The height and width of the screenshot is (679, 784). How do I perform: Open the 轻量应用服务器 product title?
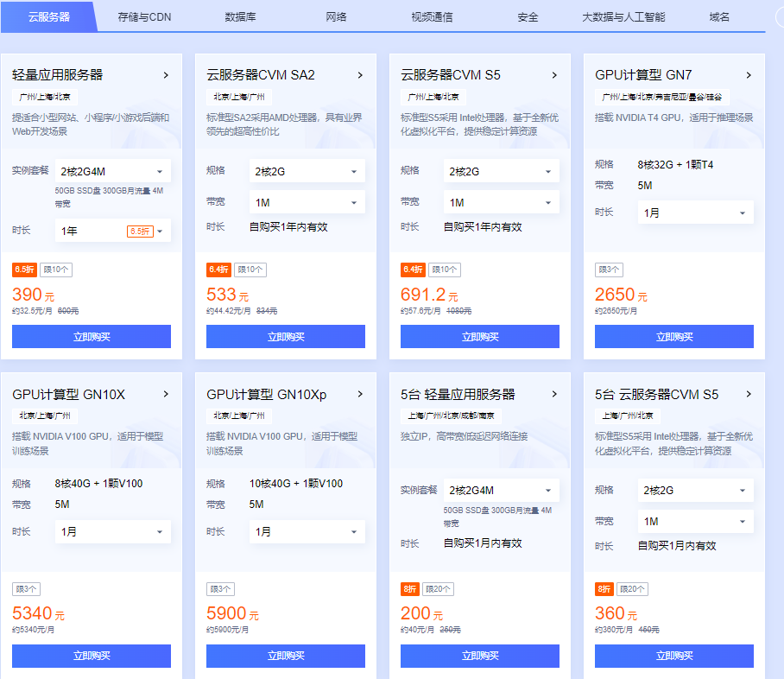[x=58, y=75]
